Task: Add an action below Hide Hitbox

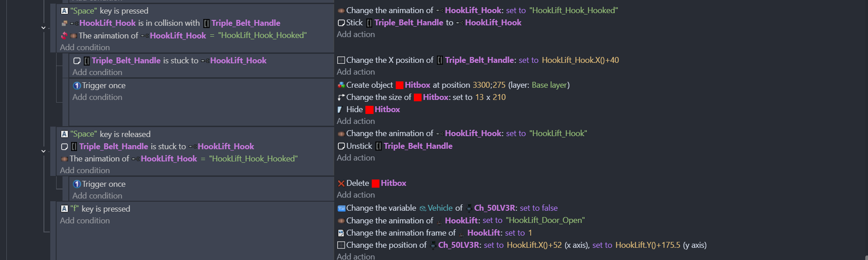Action: [355, 121]
